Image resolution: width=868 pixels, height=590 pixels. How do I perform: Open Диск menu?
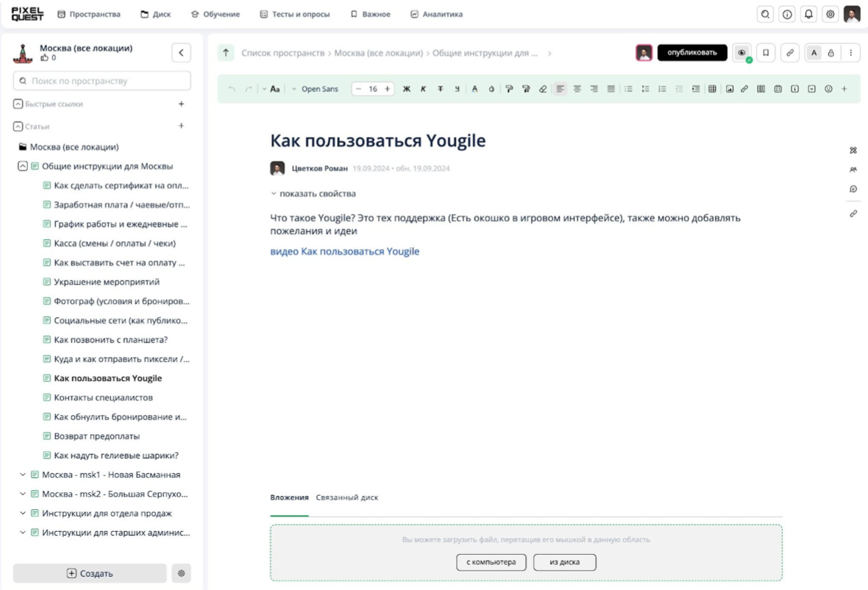click(x=155, y=15)
